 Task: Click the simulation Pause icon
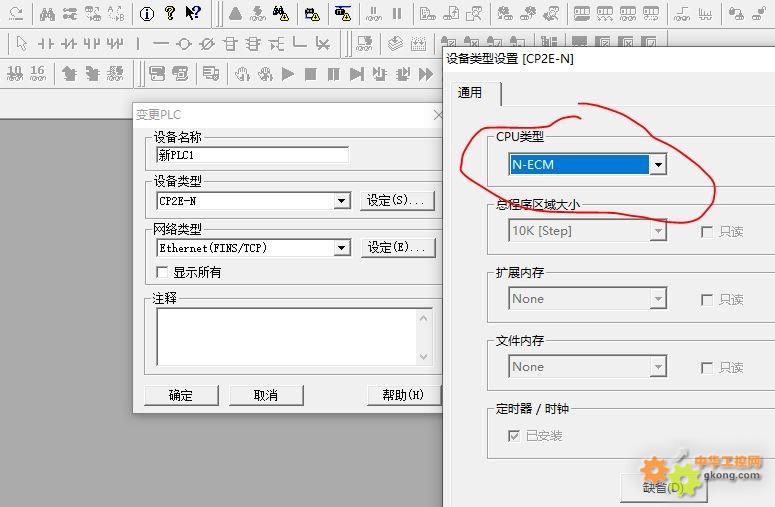(x=334, y=75)
